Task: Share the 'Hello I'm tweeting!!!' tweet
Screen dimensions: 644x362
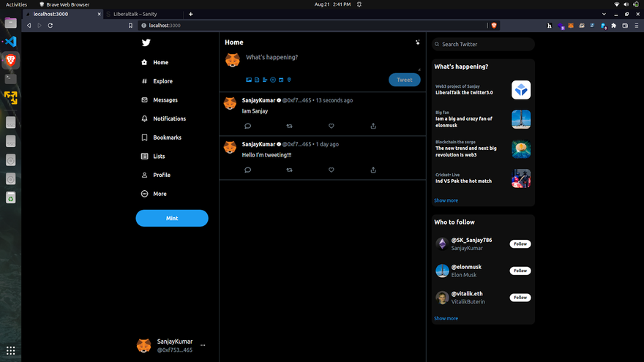Action: (x=373, y=170)
